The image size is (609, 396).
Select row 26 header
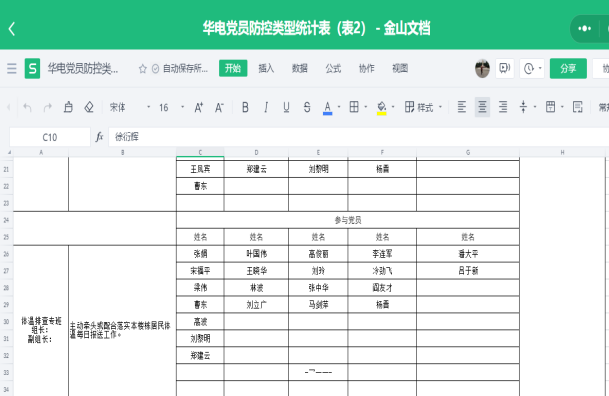click(x=6, y=254)
